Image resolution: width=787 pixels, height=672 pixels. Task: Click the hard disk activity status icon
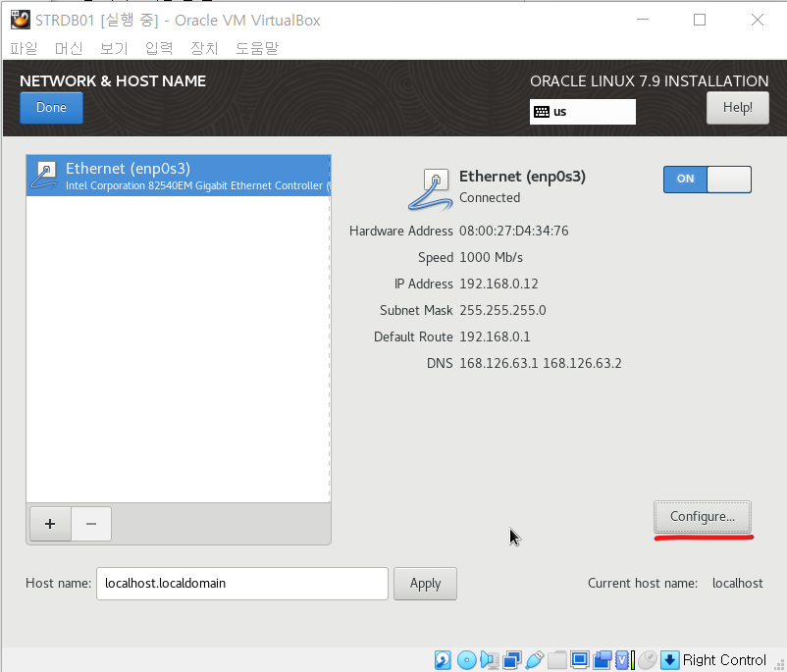(443, 659)
